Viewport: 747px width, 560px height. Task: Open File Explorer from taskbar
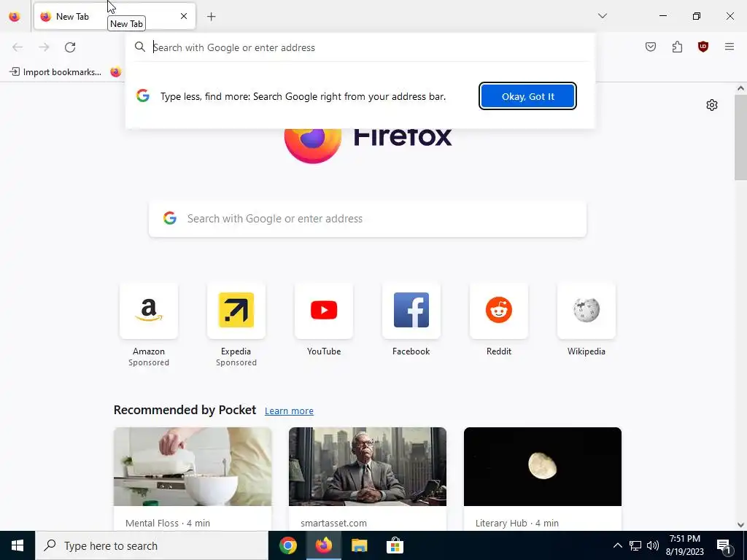coord(359,545)
